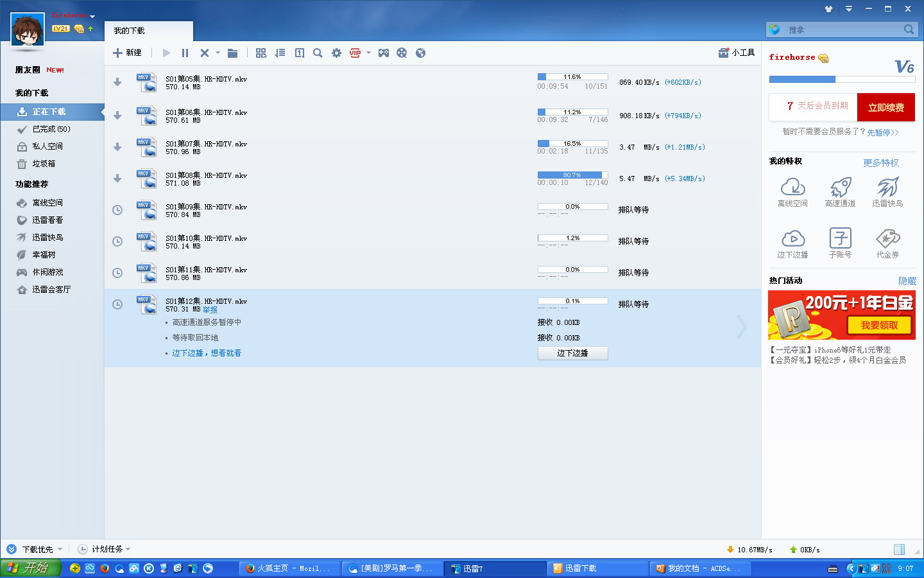Open settings via gear toolbar icon
Viewport: 924px width, 578px height.
point(336,53)
